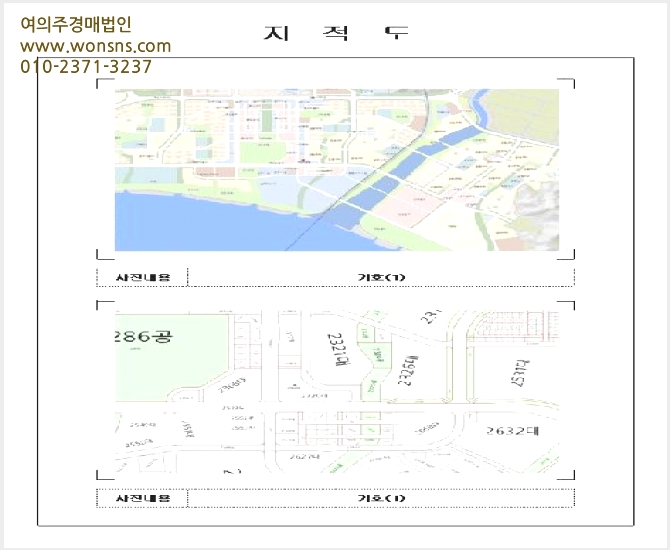The width and height of the screenshot is (670, 550).
Task: Click the 2321대 parcel label
Action: [338, 350]
